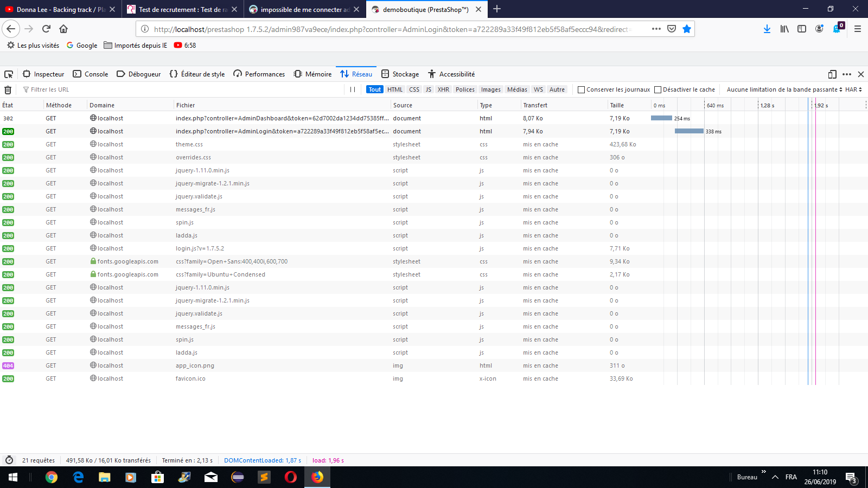
Task: Clear the network request list
Action: (x=8, y=89)
